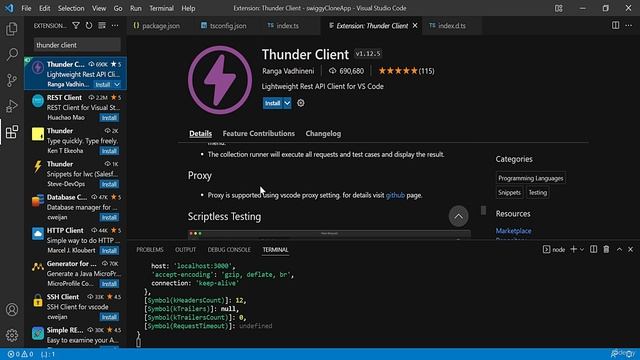Install Thunder Client from details page

point(272,103)
